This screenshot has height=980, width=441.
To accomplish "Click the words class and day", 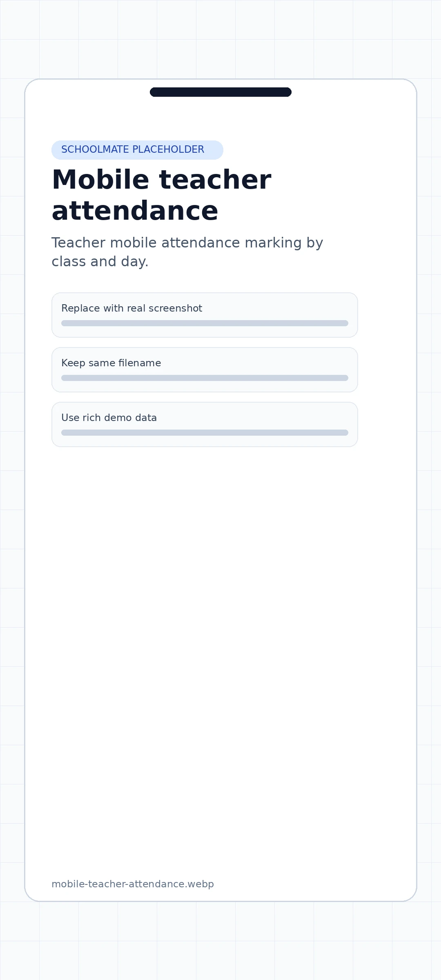I will [100, 262].
